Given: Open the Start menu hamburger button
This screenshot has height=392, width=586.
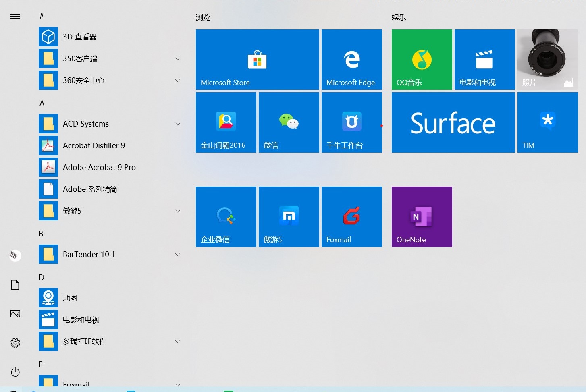Looking at the screenshot, I should (x=15, y=16).
